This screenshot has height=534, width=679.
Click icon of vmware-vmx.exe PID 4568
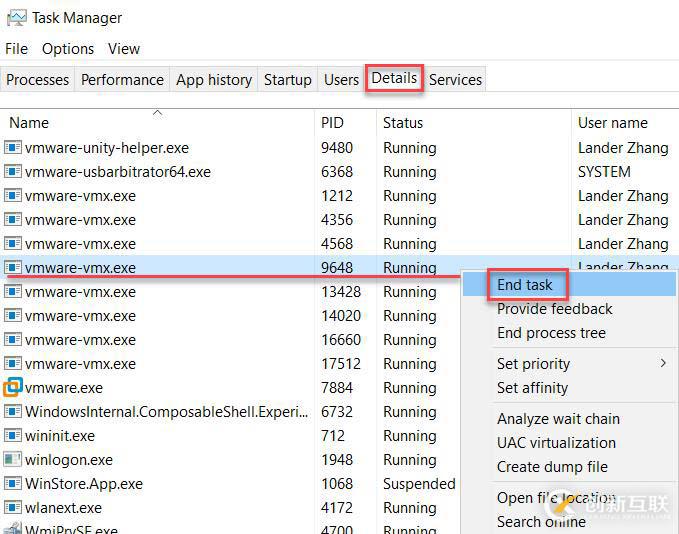point(13,243)
